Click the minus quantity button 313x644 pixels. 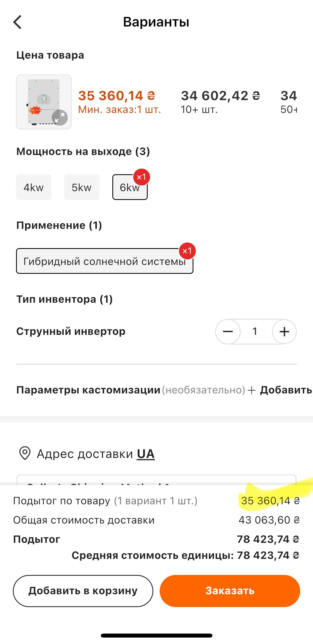point(228,331)
